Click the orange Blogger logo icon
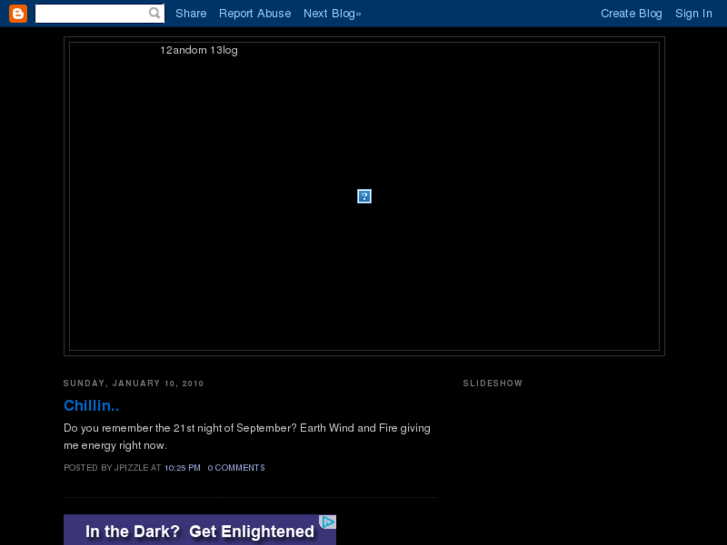 (x=17, y=13)
